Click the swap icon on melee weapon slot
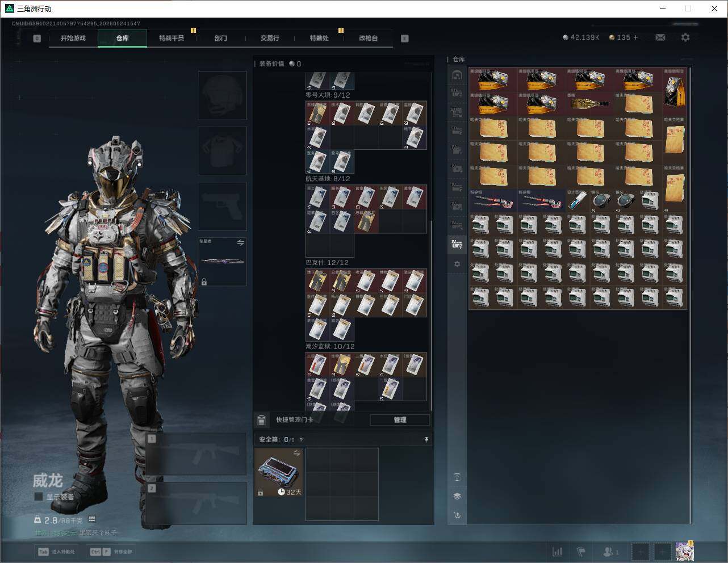This screenshot has width=728, height=563. click(241, 243)
